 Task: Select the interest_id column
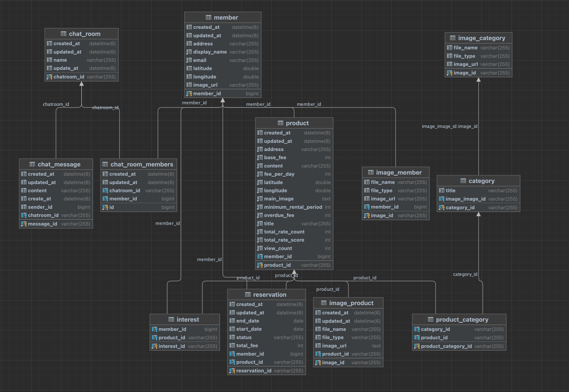coord(185,346)
